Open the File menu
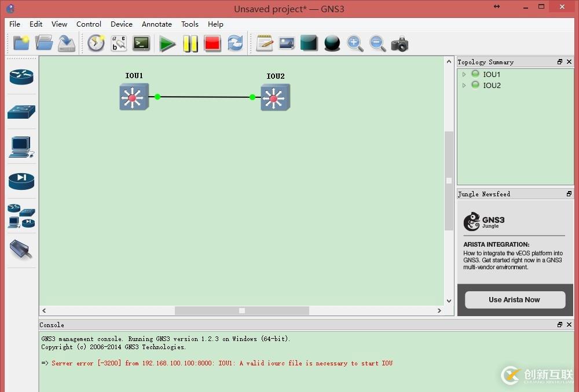Image resolution: width=579 pixels, height=392 pixels. click(15, 24)
